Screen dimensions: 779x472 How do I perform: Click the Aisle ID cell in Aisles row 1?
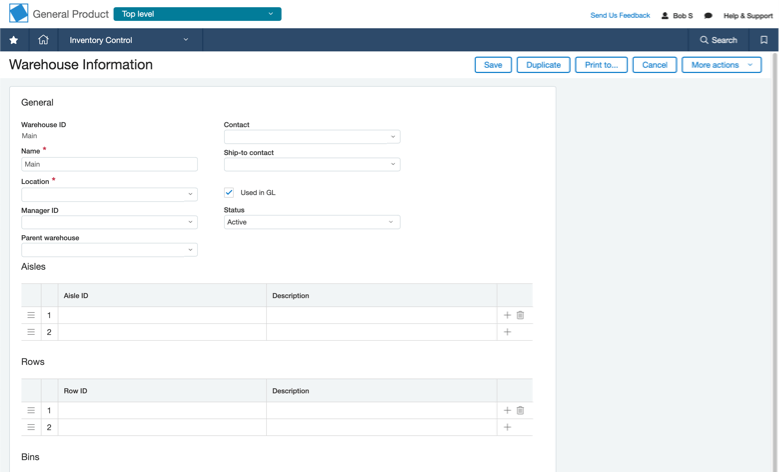pos(162,315)
